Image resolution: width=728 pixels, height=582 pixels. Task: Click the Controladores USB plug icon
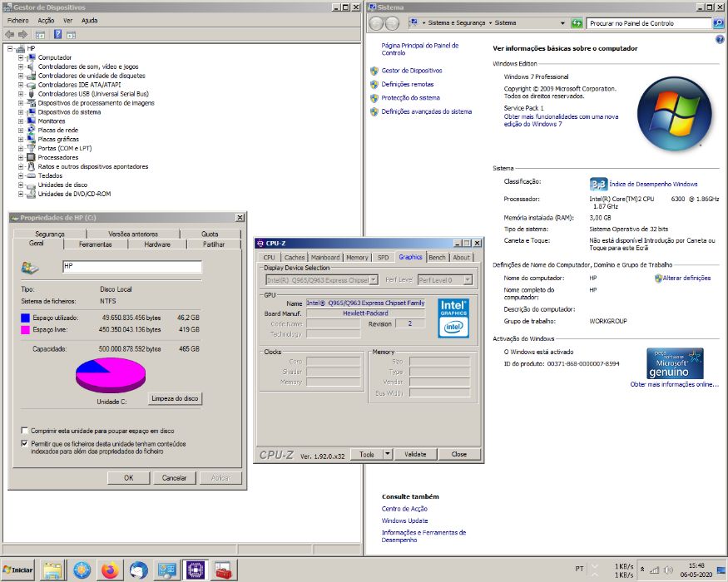(31, 94)
